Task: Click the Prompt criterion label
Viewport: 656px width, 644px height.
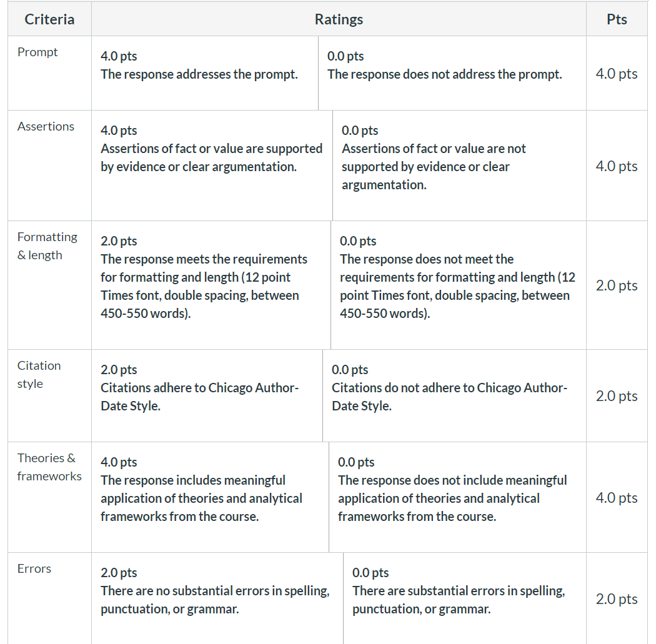Action: (x=37, y=52)
